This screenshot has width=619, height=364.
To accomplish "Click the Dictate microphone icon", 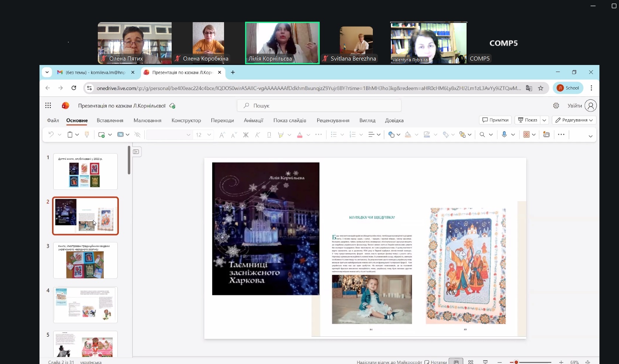I will 504,135.
